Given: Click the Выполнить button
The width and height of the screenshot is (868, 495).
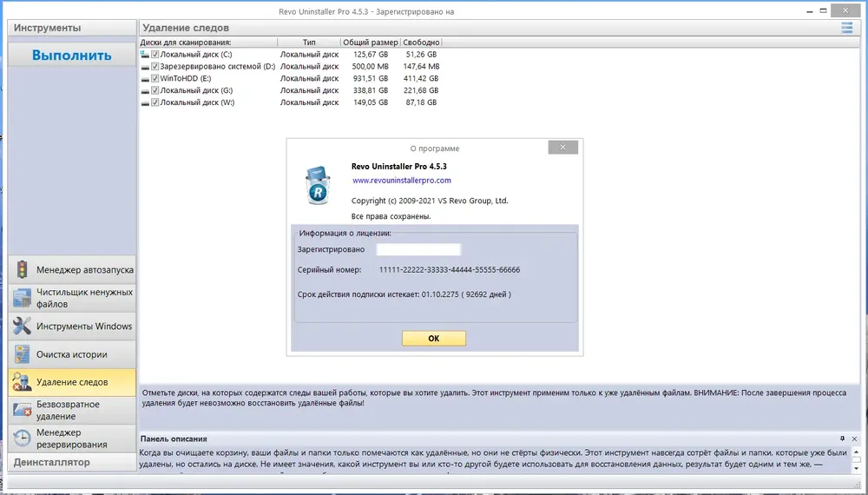Looking at the screenshot, I should tap(72, 55).
